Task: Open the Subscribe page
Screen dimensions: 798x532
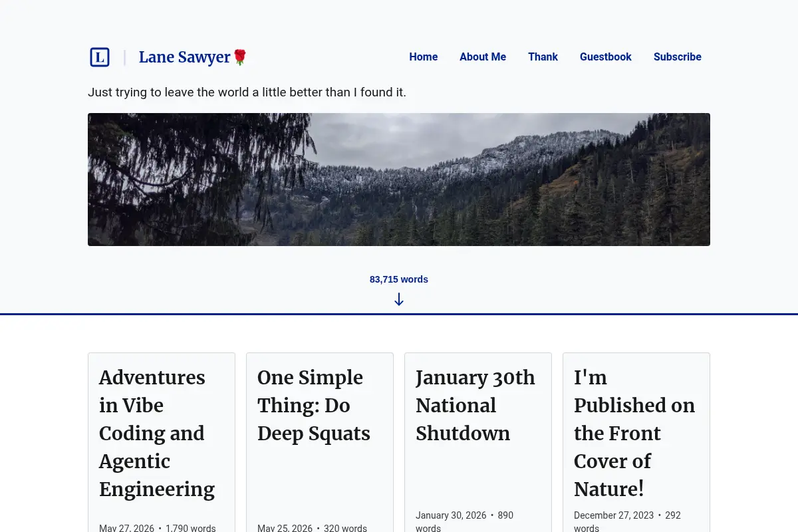Action: pos(678,57)
